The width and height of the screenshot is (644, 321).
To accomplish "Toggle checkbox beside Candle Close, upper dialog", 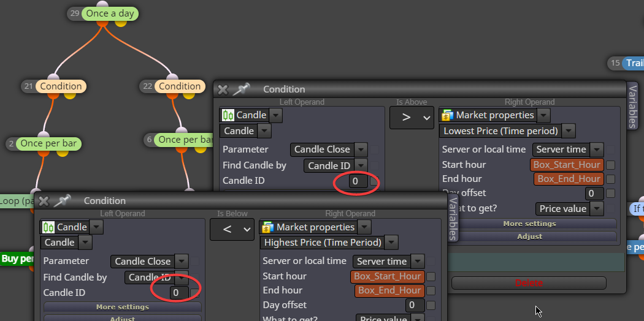I will tap(374, 149).
